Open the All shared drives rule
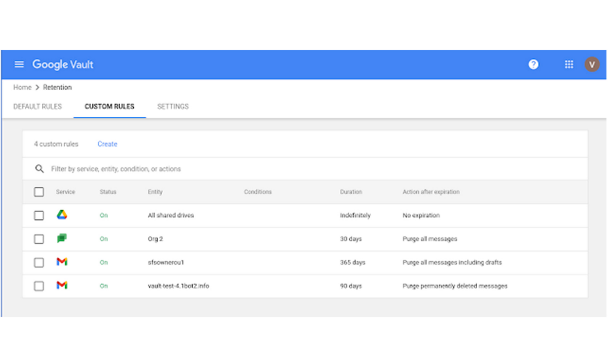The width and height of the screenshot is (608, 364). (x=171, y=215)
